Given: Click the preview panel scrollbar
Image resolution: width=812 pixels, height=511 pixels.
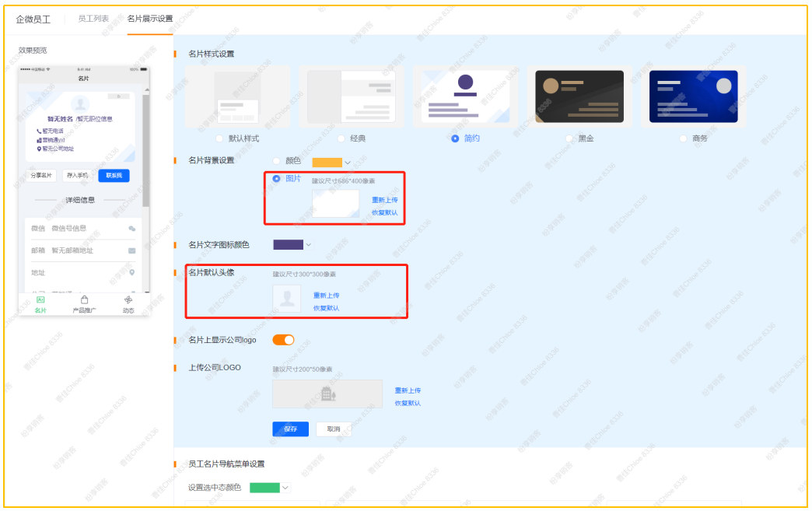Looking at the screenshot, I should click(146, 150).
